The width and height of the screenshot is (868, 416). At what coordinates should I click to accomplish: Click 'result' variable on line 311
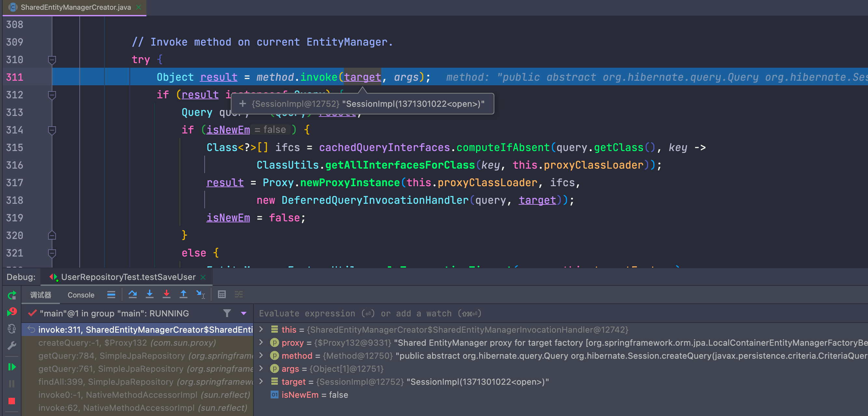[219, 77]
